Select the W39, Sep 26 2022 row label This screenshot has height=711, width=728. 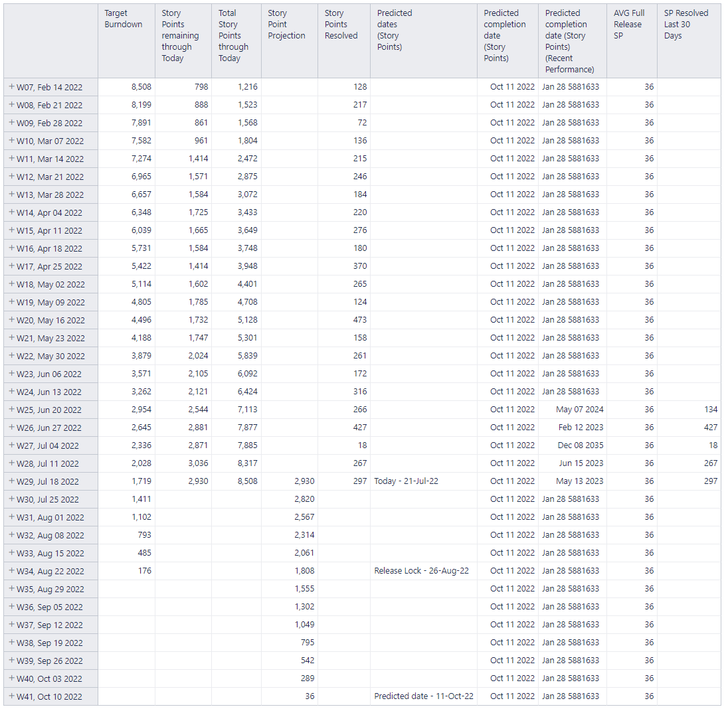click(50, 661)
